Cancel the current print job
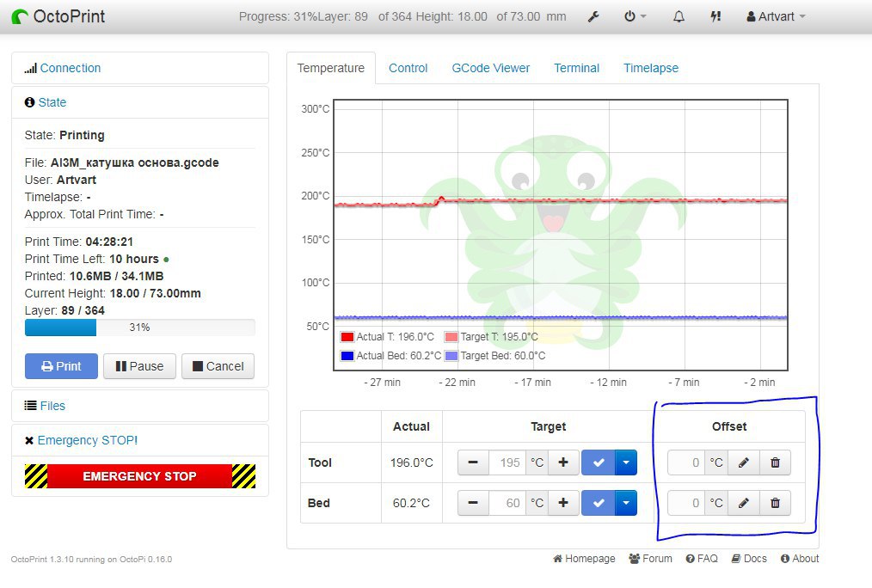 click(218, 366)
